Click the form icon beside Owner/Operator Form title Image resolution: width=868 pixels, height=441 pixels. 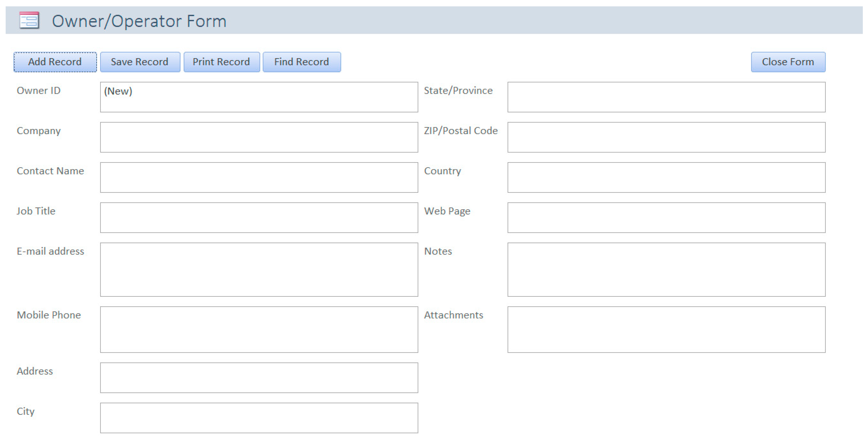(29, 20)
